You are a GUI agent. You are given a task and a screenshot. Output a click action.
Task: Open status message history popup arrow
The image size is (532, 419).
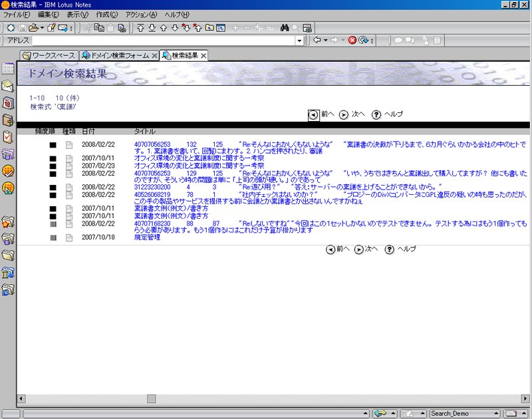tap(365, 414)
